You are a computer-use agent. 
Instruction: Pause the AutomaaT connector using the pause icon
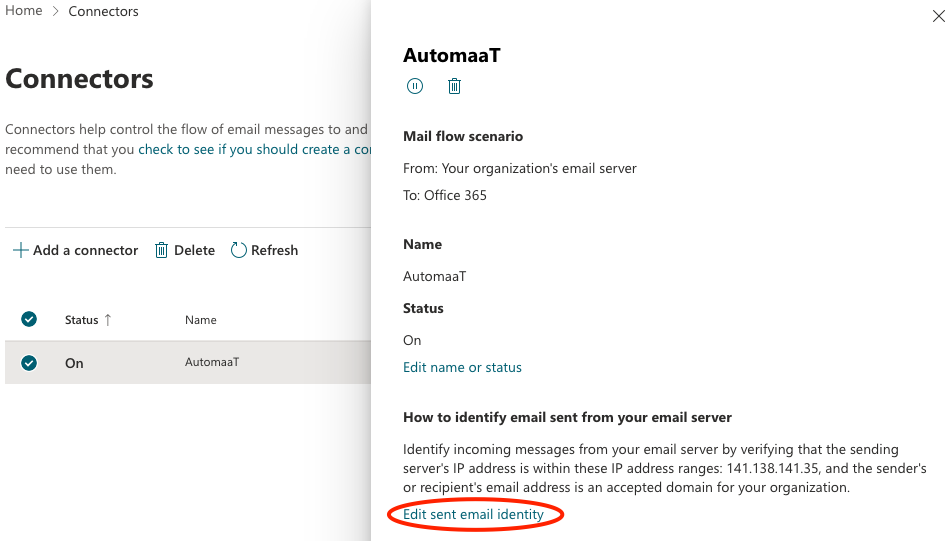click(x=415, y=86)
